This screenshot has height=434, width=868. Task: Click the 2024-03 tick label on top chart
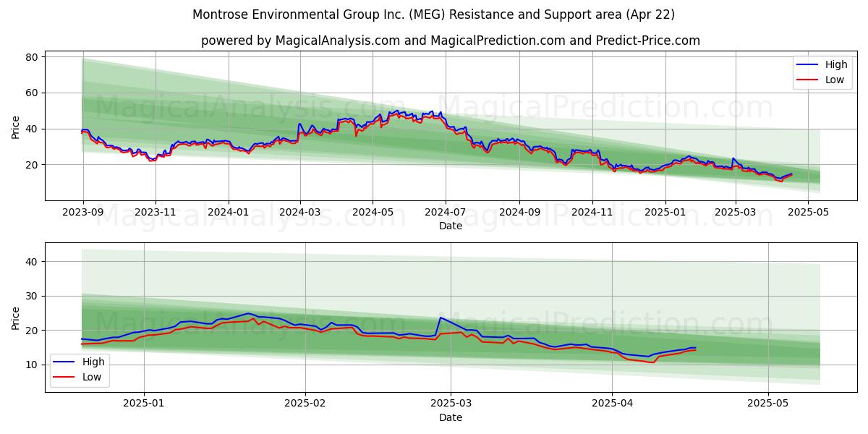(300, 213)
